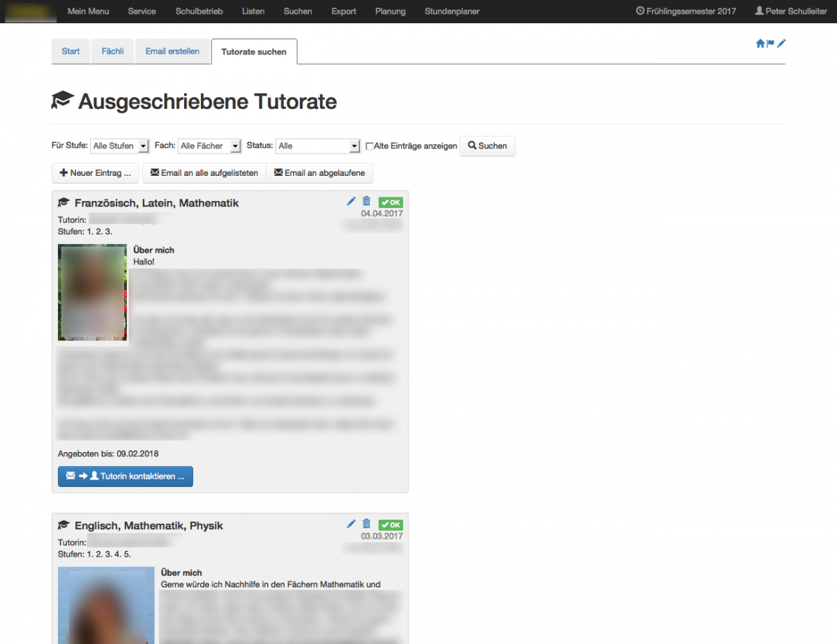Click the first tutor's profile photo

[x=92, y=292]
